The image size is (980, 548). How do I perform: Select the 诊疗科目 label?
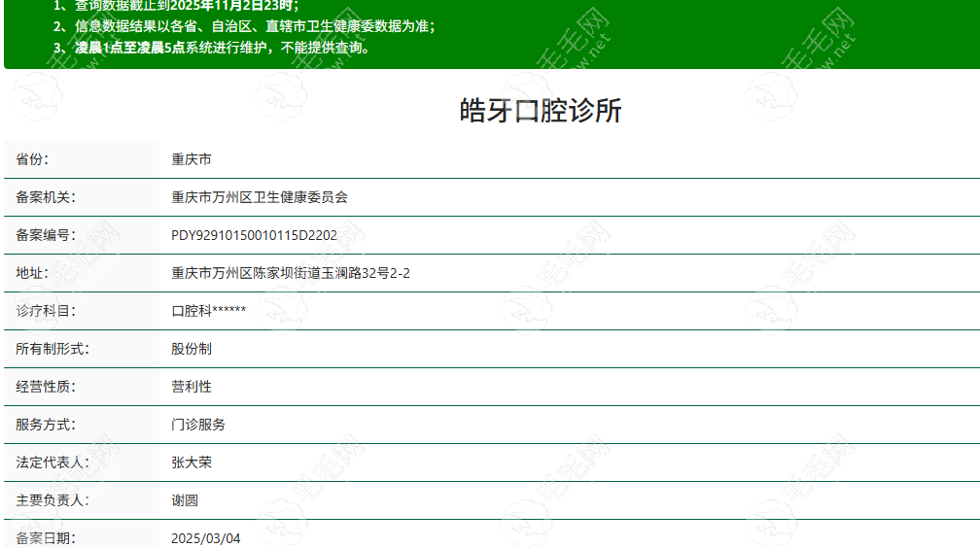[46, 311]
